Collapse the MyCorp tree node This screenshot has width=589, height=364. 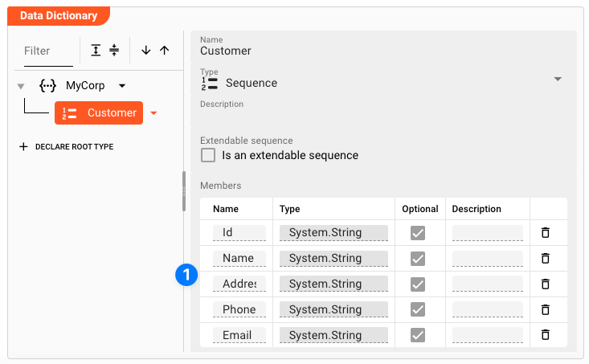[21, 86]
